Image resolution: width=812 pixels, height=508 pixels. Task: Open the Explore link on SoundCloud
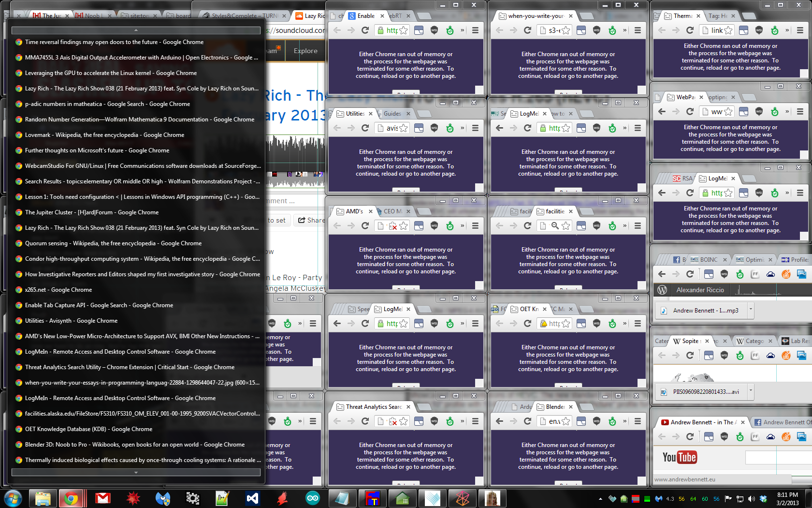pyautogui.click(x=305, y=51)
